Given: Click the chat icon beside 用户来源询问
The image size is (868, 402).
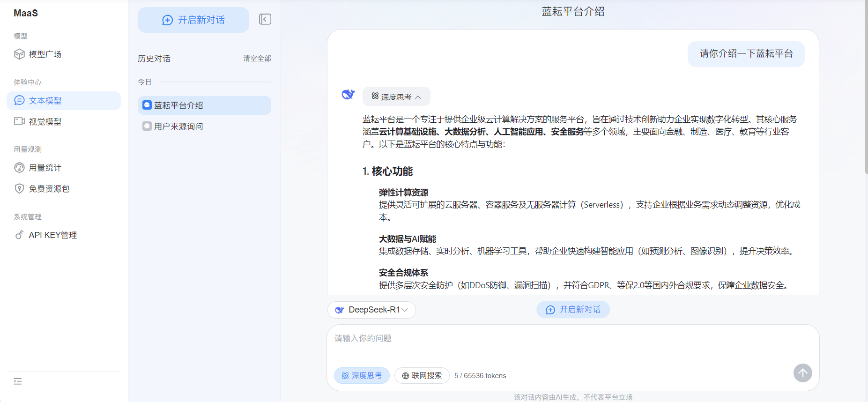Looking at the screenshot, I should pos(147,127).
